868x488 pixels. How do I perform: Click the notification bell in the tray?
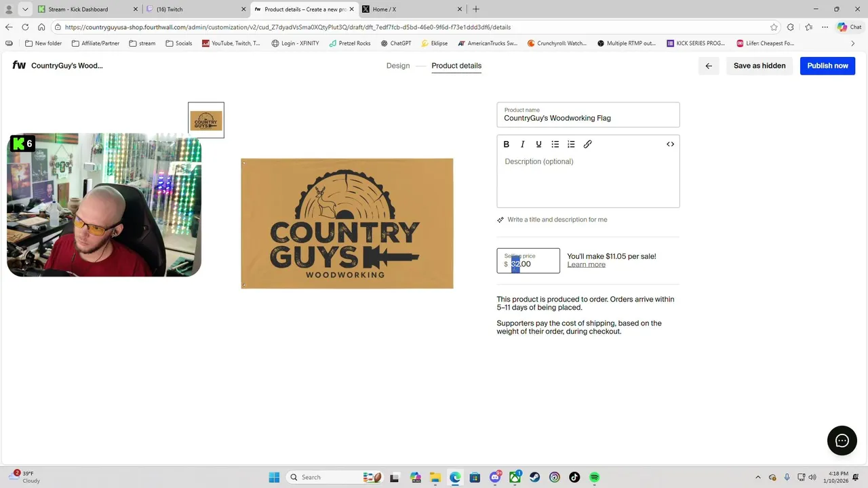click(857, 477)
